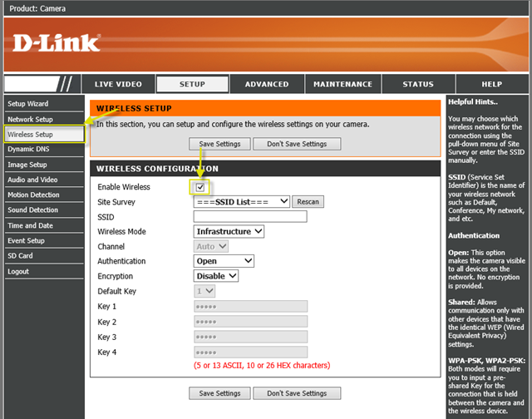532x419 pixels.
Task: Click the bottom Don't Save Settings button
Action: point(297,393)
